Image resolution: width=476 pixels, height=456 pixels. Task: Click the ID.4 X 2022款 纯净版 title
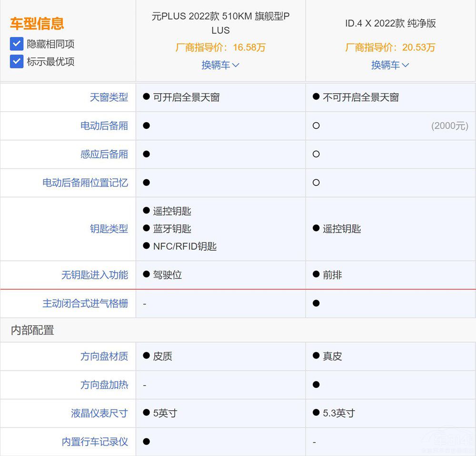pyautogui.click(x=390, y=23)
